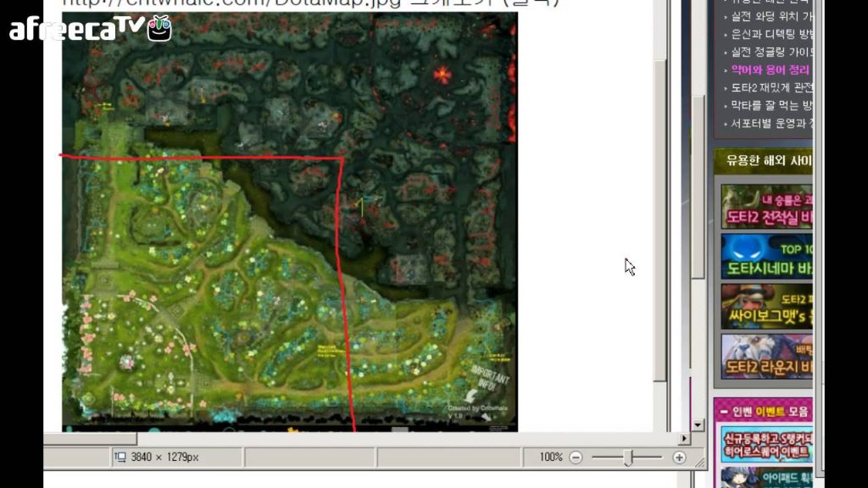Open the 막타를 잘 먹는 link

[x=771, y=105]
